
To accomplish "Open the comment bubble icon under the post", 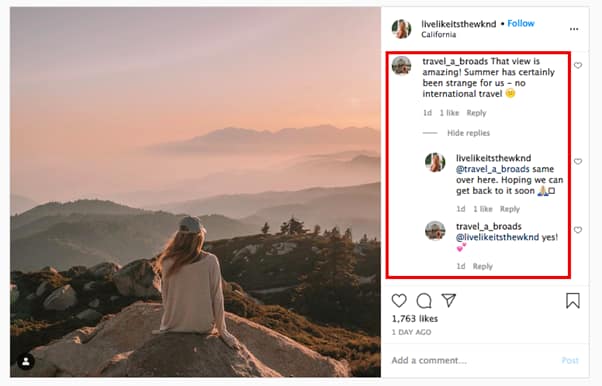I will [424, 301].
